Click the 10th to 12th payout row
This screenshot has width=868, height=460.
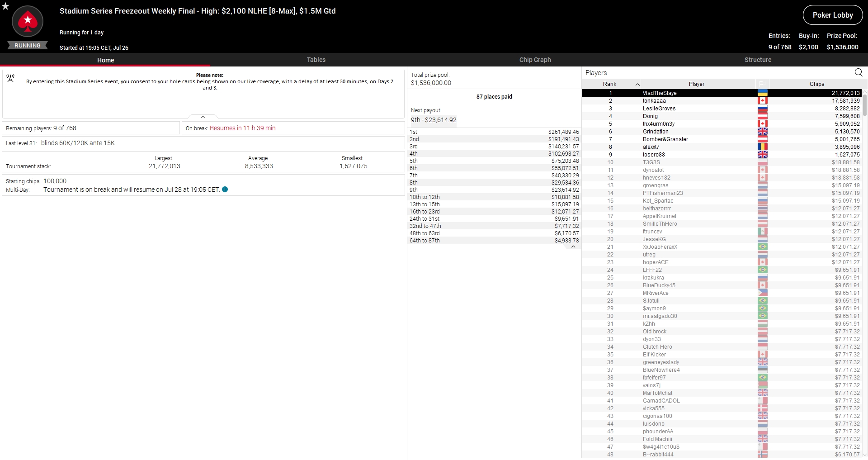click(x=494, y=197)
